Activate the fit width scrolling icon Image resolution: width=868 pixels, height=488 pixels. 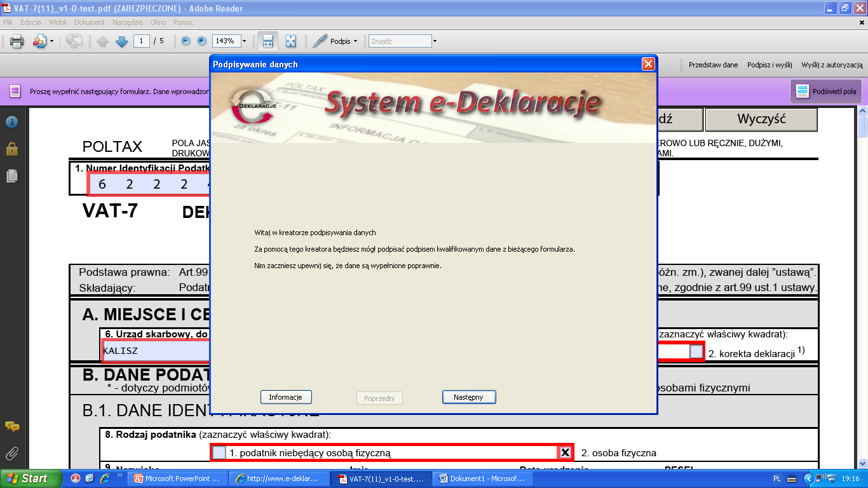point(268,41)
